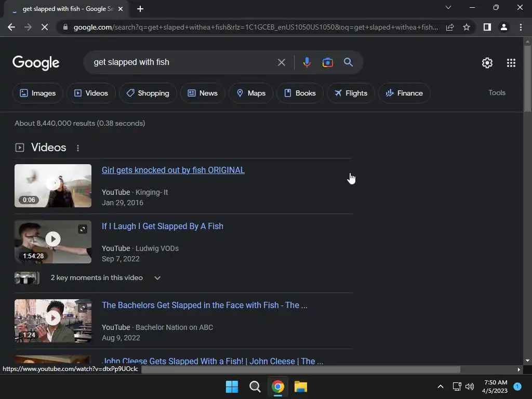Click the Videos section heading icon

(20, 148)
